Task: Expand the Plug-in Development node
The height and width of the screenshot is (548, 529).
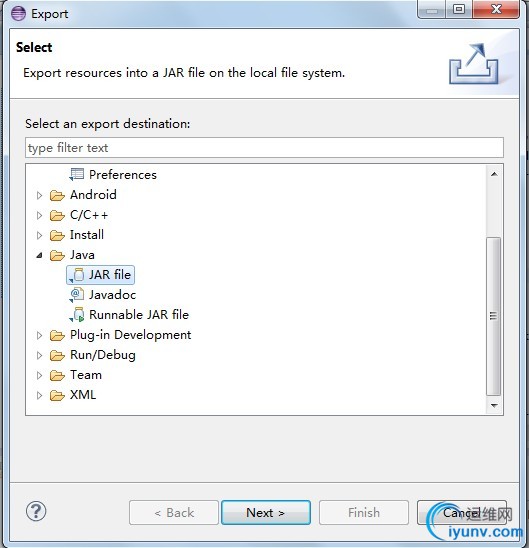Action: coord(39,336)
